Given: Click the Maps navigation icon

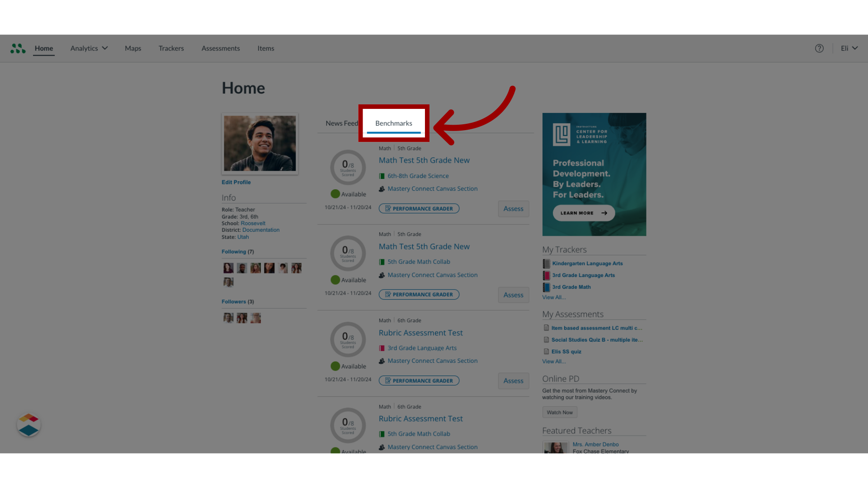Looking at the screenshot, I should [133, 48].
